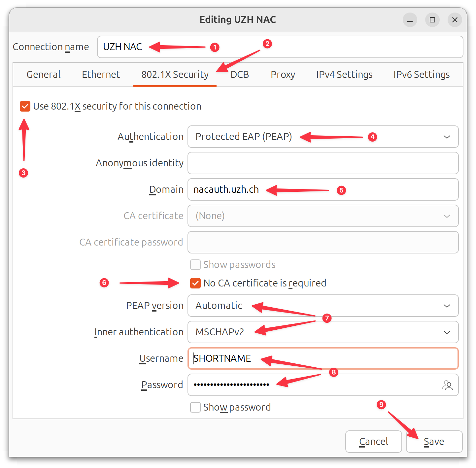
Task: Focus the Anonymous identity field
Action: point(323,163)
